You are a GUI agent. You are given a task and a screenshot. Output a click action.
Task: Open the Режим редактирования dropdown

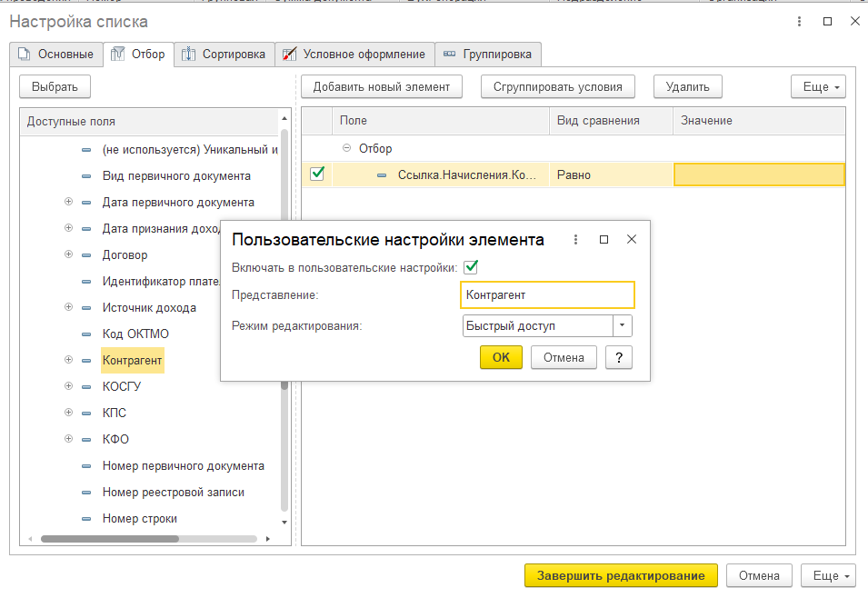click(623, 326)
